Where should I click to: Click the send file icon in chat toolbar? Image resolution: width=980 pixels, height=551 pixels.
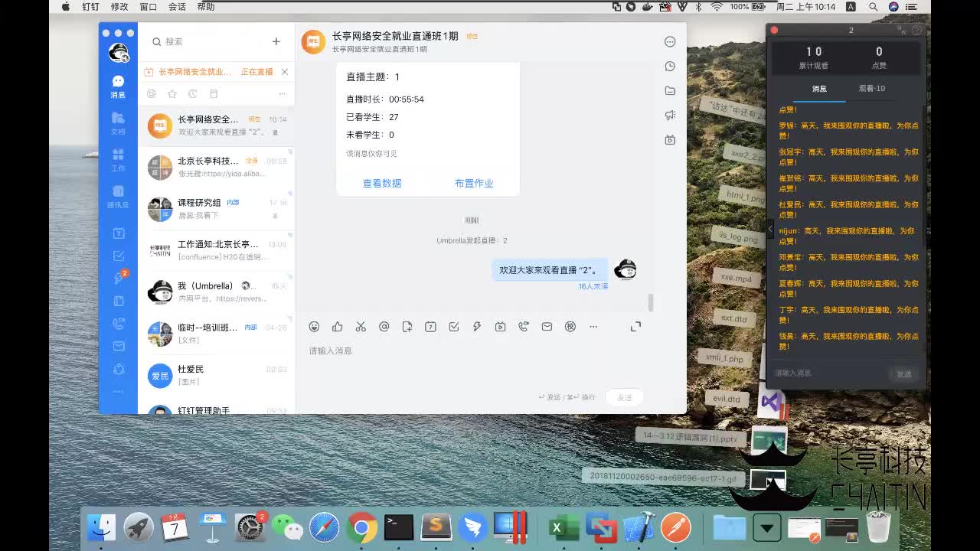pyautogui.click(x=407, y=327)
